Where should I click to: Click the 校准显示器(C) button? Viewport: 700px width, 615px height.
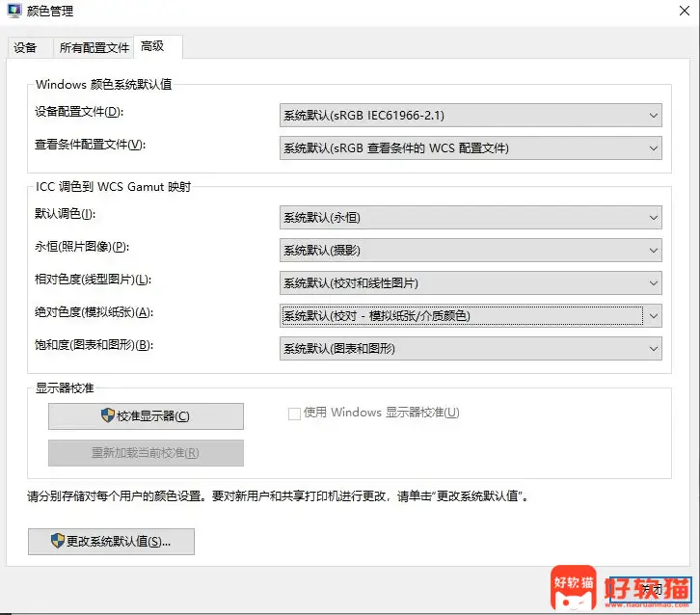(x=146, y=416)
